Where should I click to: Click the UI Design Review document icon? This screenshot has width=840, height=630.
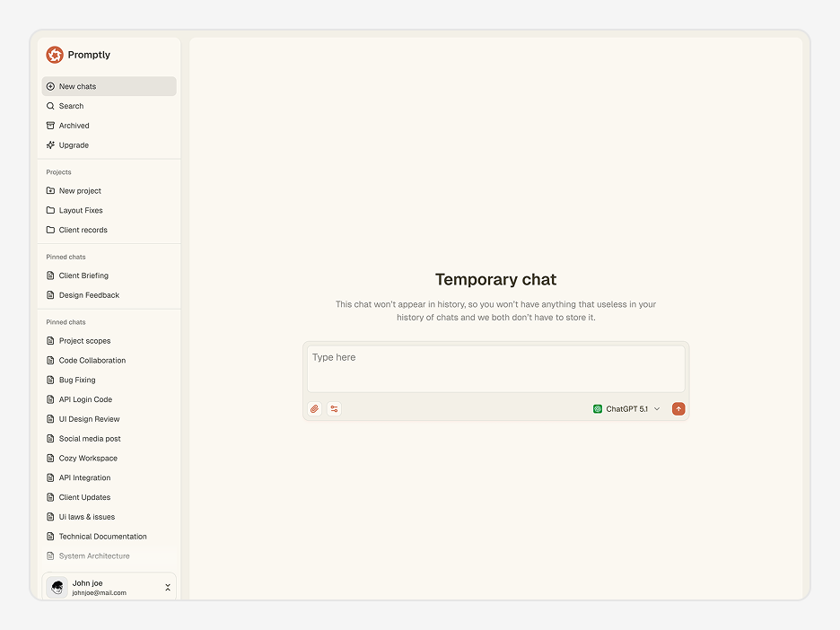point(50,419)
